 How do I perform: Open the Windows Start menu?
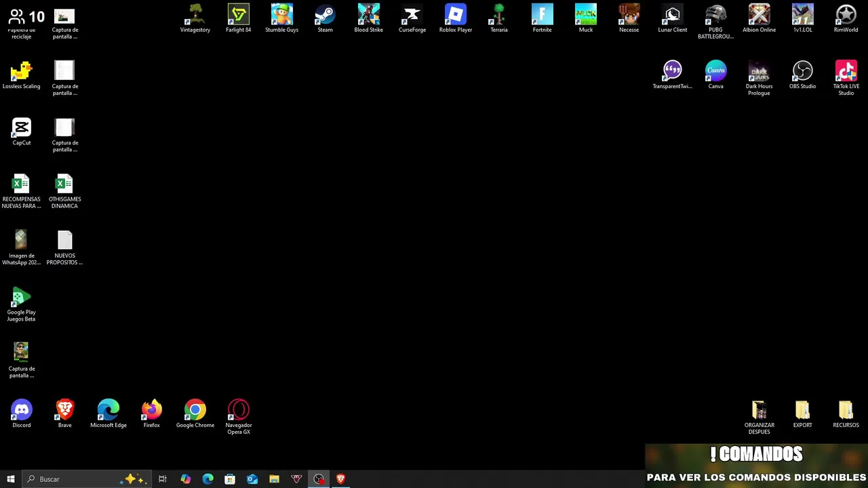tap(11, 479)
